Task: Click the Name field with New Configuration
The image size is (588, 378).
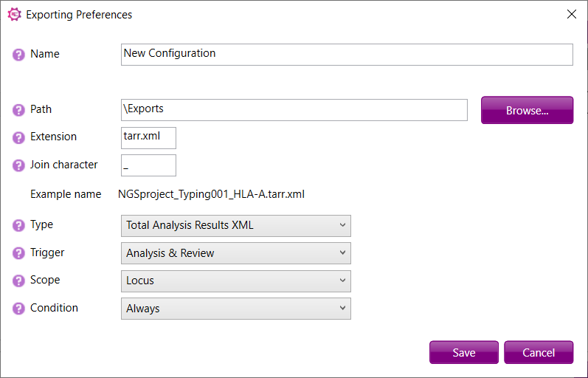Action: 347,55
